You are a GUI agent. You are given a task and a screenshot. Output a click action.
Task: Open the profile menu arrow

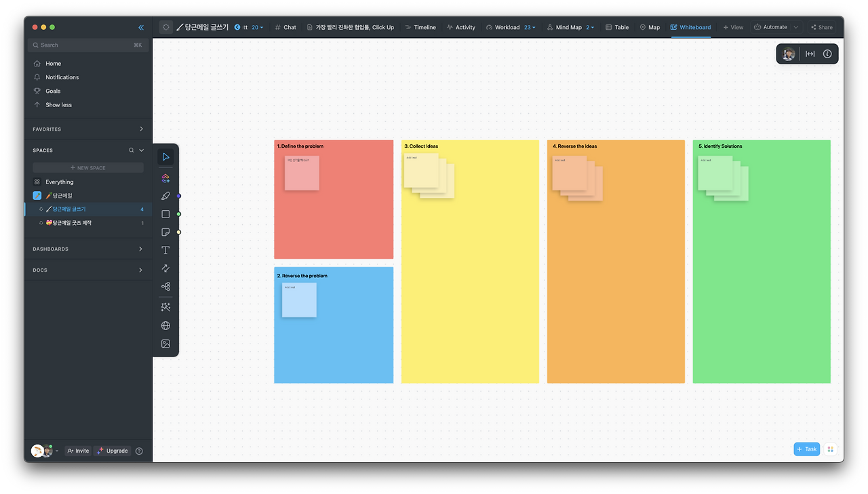pyautogui.click(x=57, y=451)
